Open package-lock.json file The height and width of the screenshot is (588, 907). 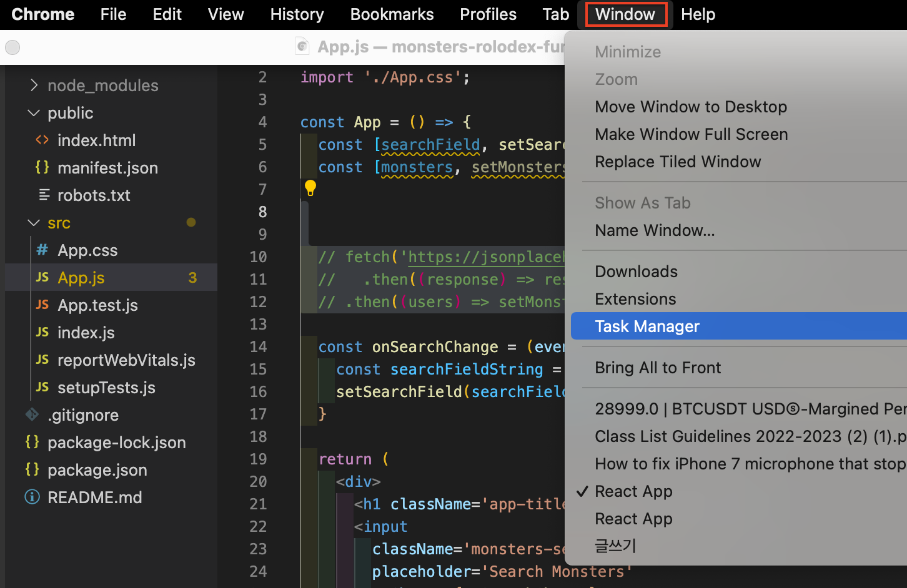tap(116, 443)
